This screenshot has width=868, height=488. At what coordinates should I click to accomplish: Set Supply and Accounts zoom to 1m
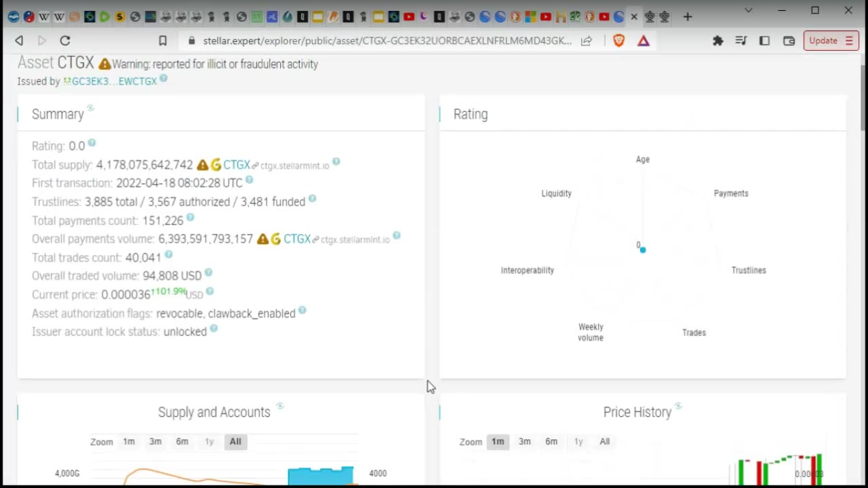129,441
